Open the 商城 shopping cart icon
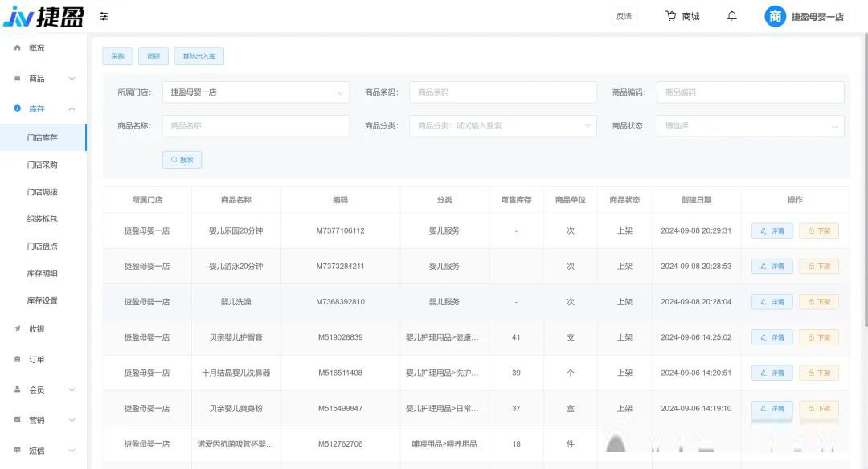 (671, 16)
